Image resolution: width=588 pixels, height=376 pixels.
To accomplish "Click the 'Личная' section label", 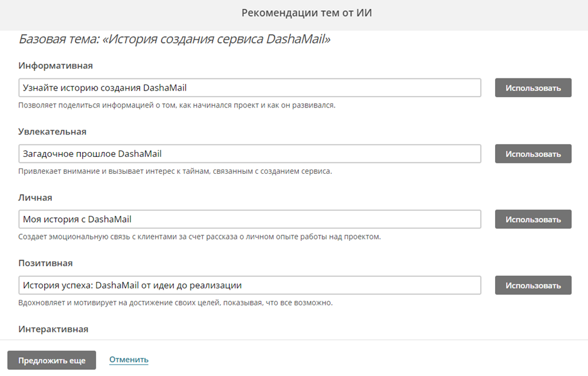I will tap(36, 197).
